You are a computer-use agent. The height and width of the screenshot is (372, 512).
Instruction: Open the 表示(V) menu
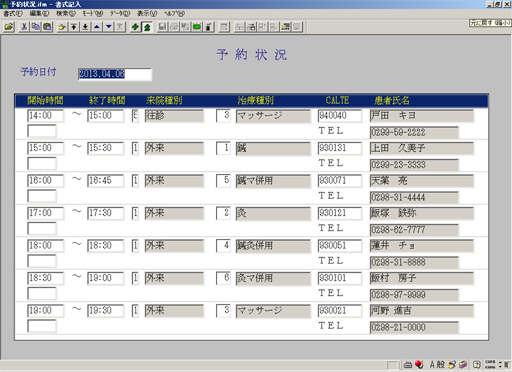147,14
